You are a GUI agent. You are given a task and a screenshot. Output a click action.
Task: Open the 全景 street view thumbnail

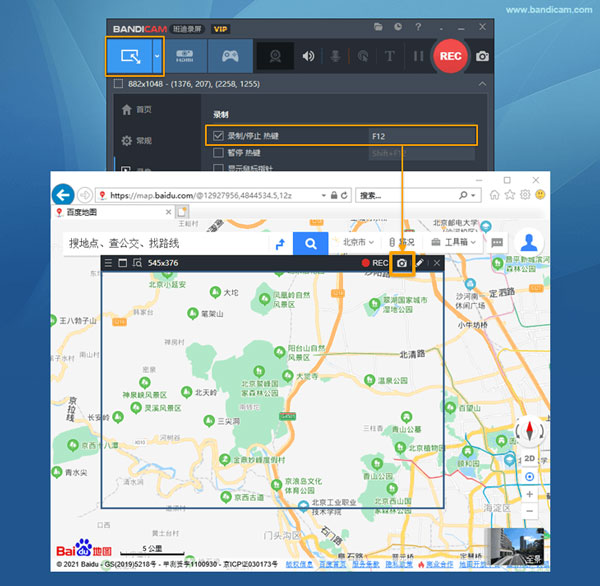(x=517, y=546)
